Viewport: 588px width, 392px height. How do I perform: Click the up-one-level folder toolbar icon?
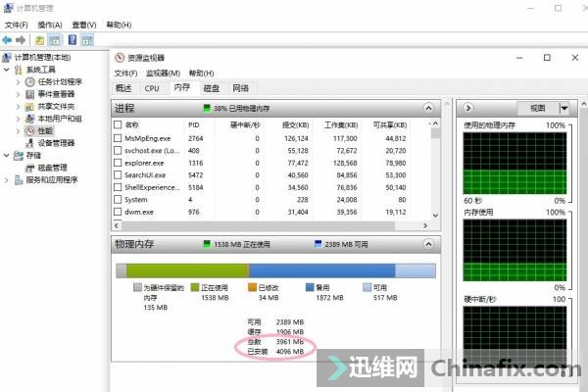(39, 40)
